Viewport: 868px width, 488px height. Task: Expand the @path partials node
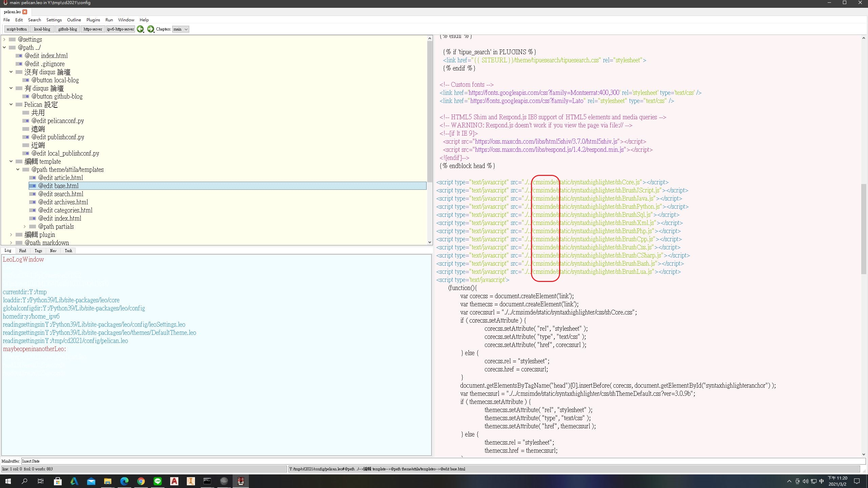[25, 226]
